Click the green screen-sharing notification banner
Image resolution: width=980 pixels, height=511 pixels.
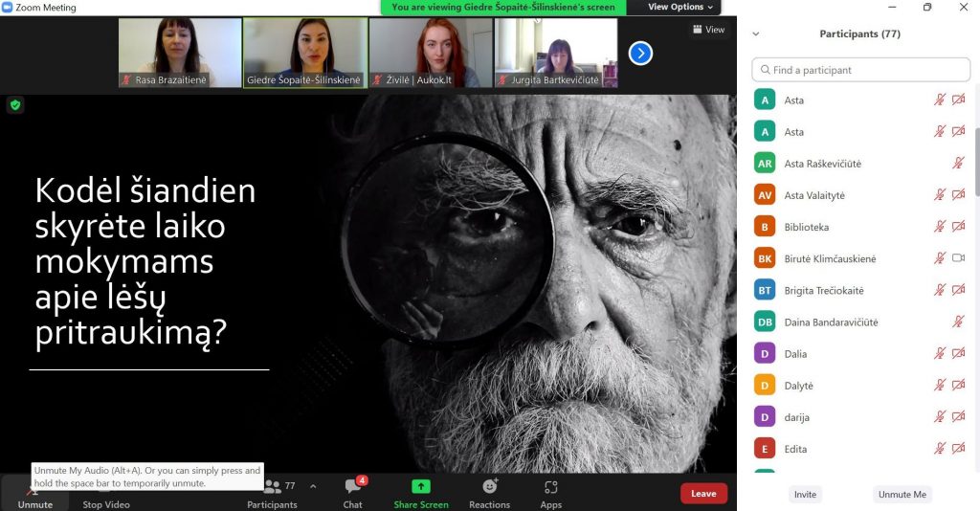point(503,8)
